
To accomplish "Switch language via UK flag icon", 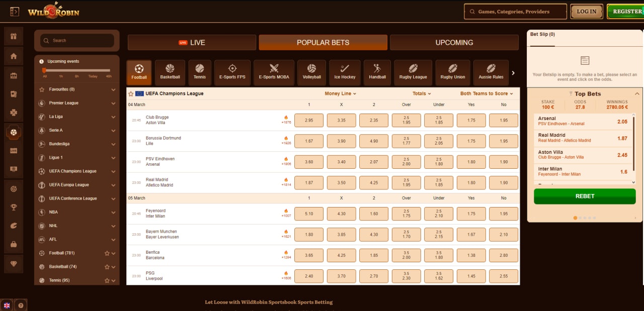I will coord(7,305).
